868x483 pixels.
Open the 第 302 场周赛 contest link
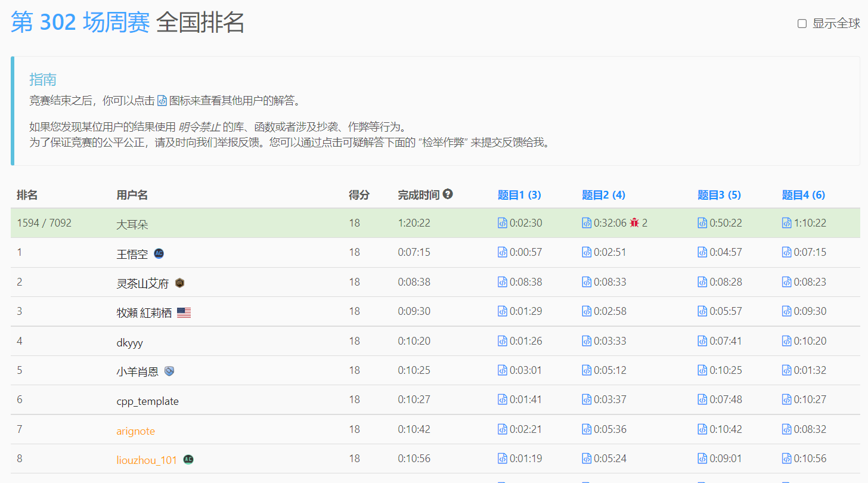pos(80,23)
